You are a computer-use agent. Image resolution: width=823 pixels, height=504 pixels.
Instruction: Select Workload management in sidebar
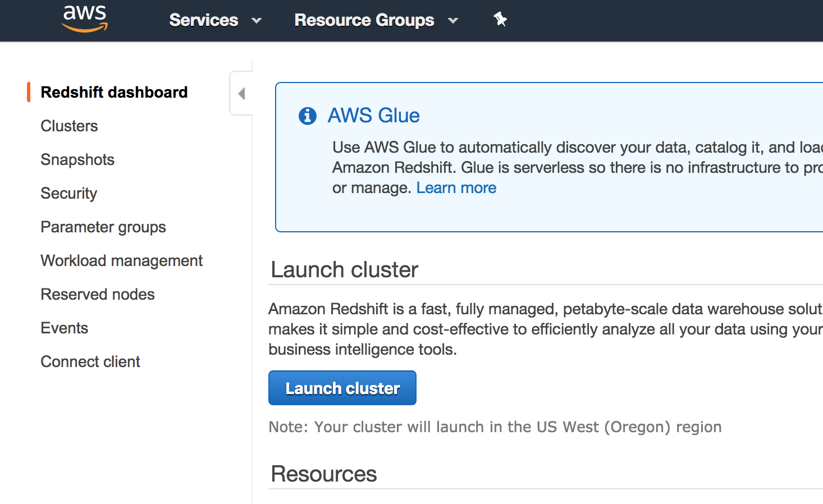click(x=121, y=260)
